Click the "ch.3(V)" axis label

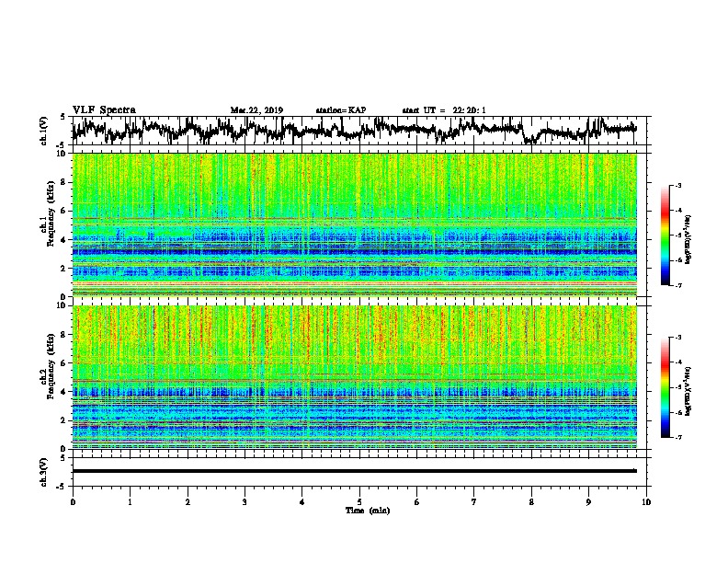[x=44, y=472]
